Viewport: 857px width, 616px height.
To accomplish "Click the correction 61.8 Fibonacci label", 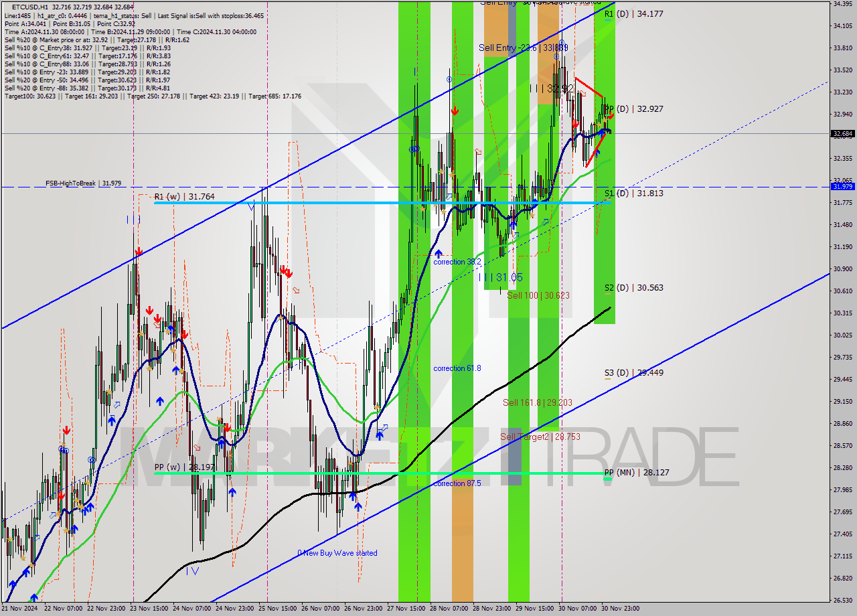I will click(x=457, y=368).
